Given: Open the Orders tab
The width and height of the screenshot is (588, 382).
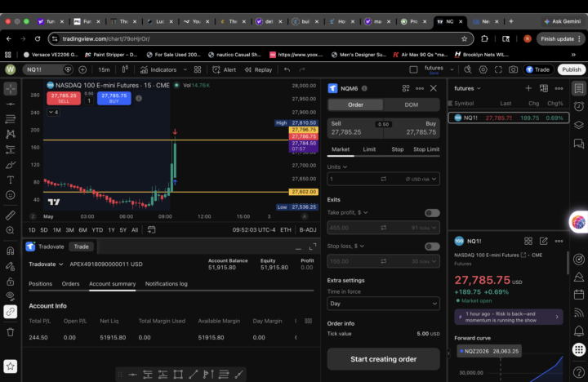Looking at the screenshot, I should point(70,284).
